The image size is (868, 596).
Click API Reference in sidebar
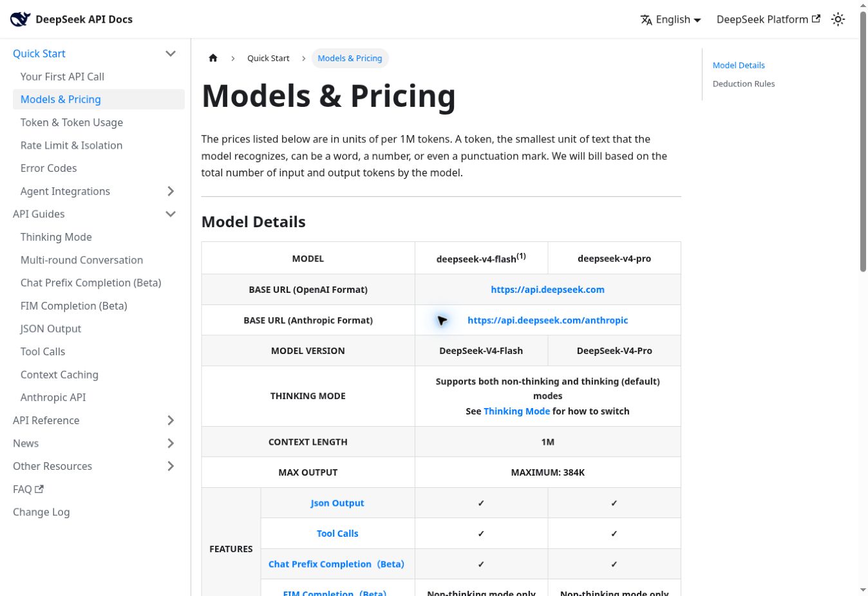click(x=46, y=420)
